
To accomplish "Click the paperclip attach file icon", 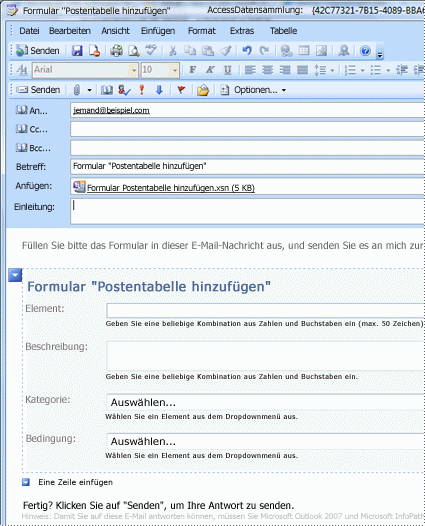I will [77, 90].
